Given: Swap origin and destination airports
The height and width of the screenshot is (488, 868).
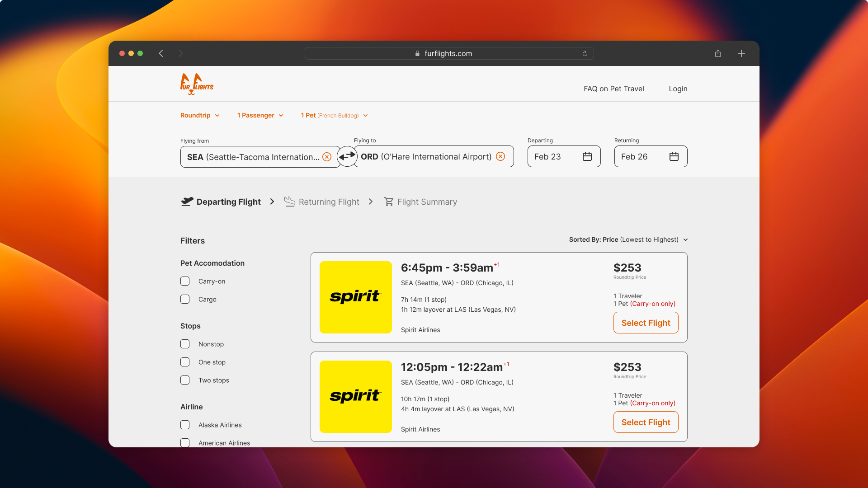Looking at the screenshot, I should [x=347, y=156].
